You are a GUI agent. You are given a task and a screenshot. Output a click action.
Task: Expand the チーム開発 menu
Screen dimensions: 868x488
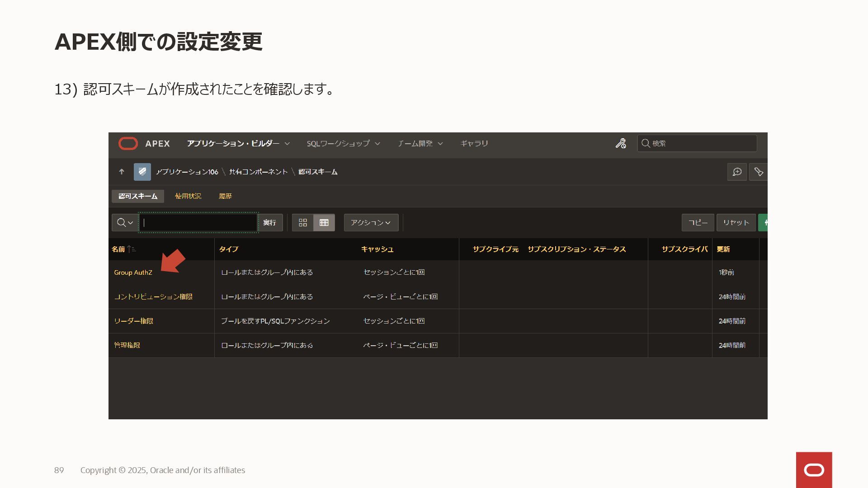point(420,144)
